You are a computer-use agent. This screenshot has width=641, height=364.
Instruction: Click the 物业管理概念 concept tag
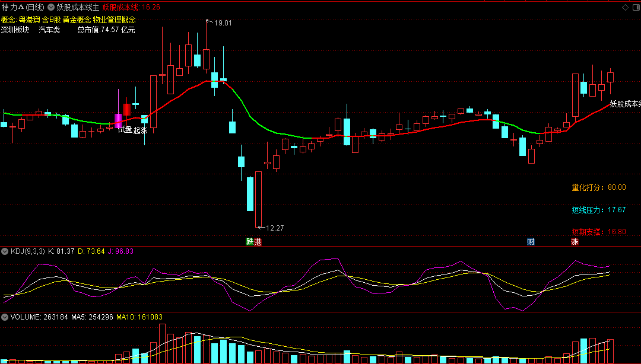coord(114,20)
